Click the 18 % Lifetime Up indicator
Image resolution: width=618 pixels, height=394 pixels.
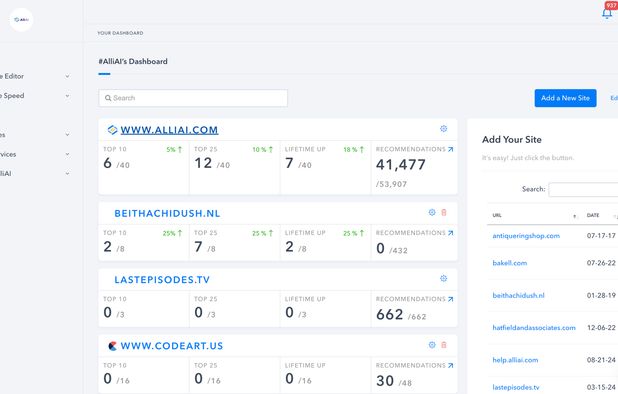354,150
